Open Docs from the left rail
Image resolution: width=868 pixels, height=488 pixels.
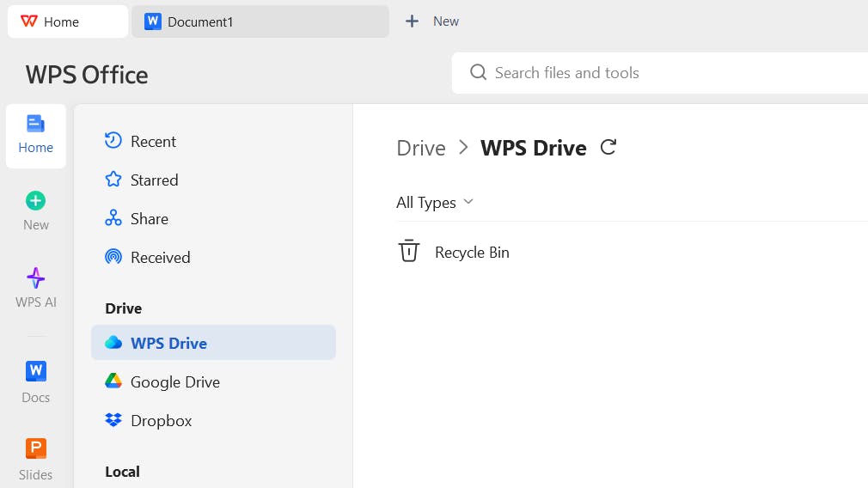36,381
